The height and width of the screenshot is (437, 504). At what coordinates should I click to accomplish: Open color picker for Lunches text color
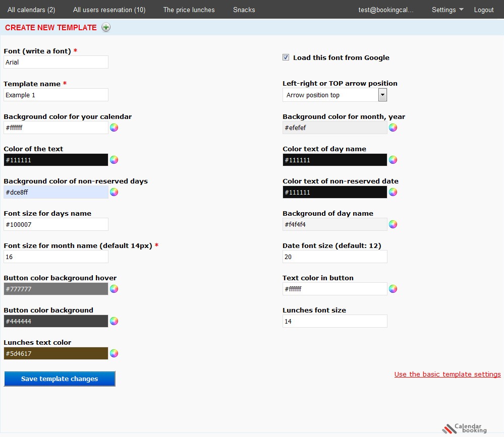point(114,353)
